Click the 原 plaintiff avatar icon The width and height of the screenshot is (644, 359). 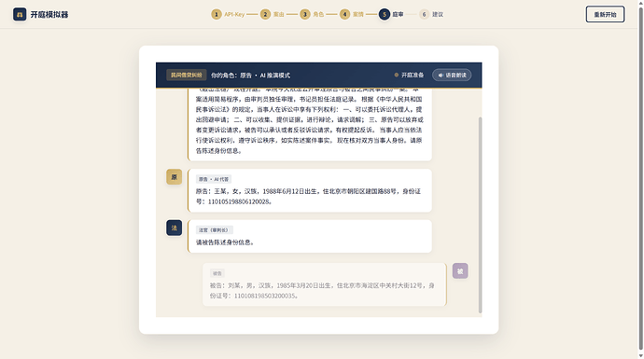point(175,177)
